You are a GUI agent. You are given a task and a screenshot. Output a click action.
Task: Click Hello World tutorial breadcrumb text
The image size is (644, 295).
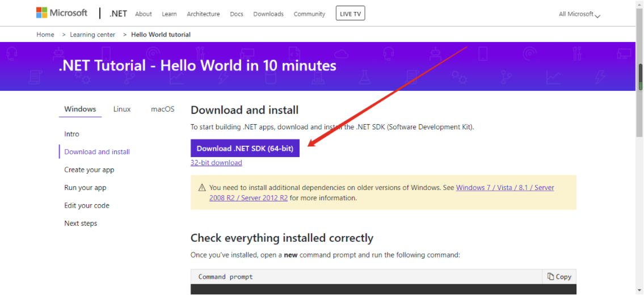[161, 35]
